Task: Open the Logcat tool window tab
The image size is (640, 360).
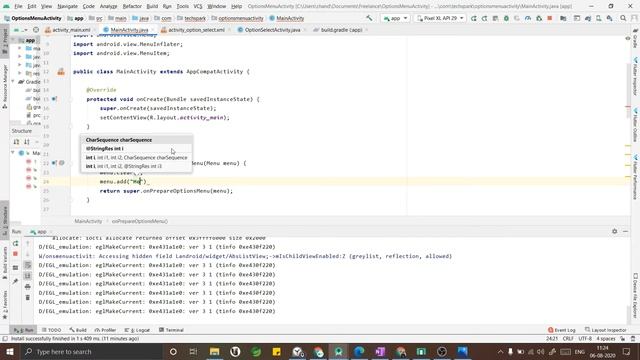Action: 137,330
